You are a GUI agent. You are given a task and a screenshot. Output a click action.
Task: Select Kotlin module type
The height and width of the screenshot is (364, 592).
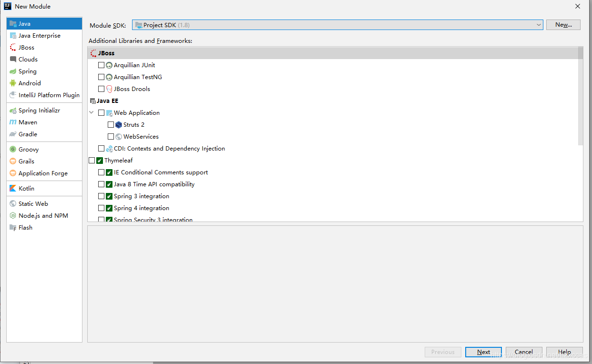[x=44, y=188]
